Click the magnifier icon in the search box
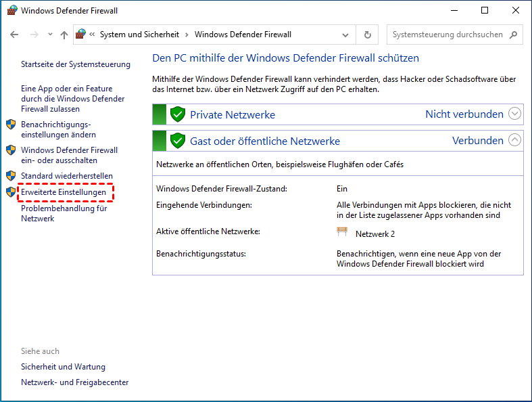 click(513, 35)
